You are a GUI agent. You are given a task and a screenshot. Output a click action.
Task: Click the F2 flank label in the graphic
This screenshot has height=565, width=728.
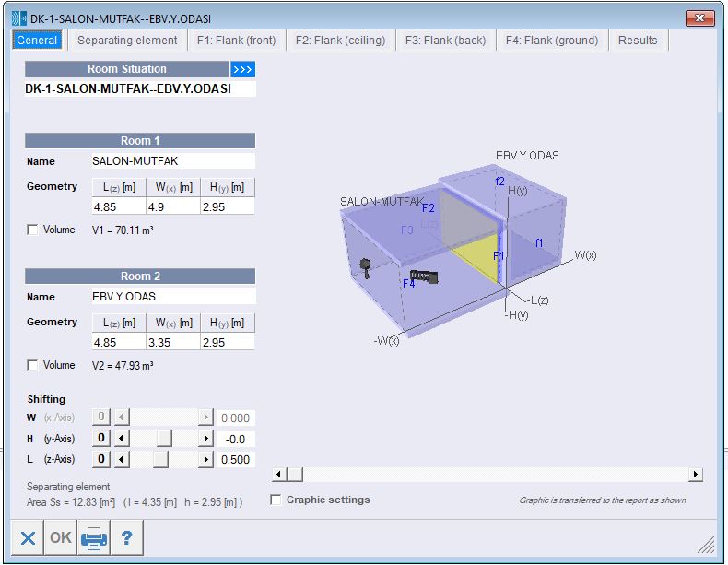pos(429,208)
